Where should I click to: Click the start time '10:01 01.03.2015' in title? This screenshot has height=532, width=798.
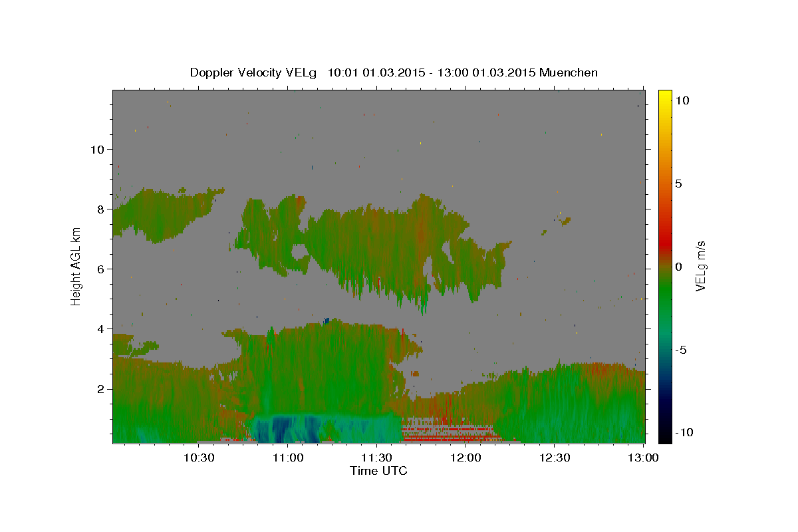tap(375, 72)
